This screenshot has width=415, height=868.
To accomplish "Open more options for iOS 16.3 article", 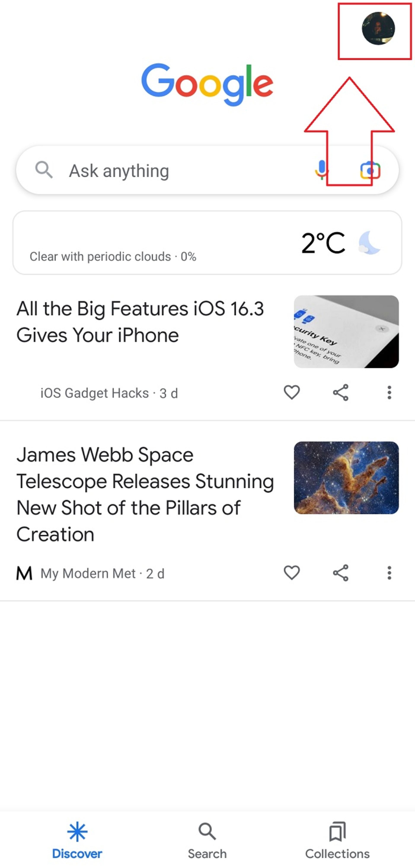I will tap(389, 393).
